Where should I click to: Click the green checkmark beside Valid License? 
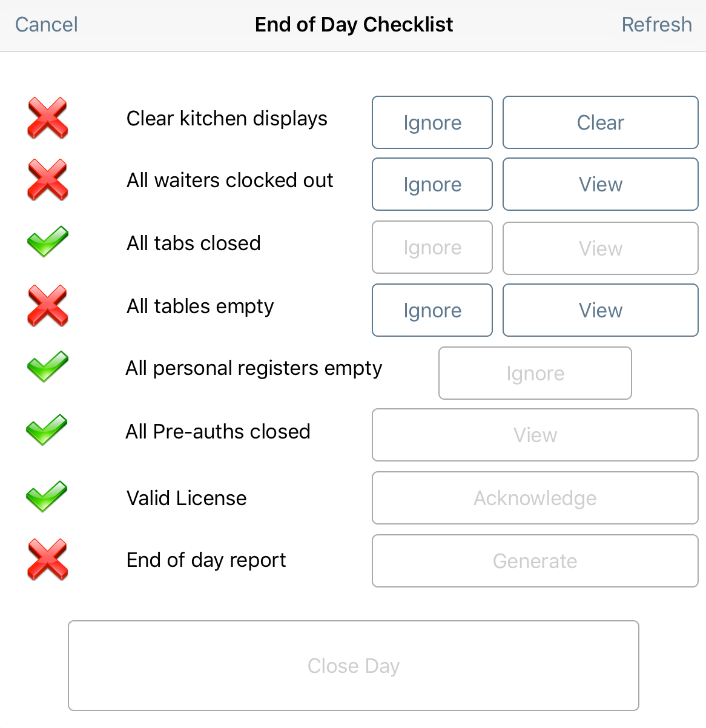tap(47, 497)
